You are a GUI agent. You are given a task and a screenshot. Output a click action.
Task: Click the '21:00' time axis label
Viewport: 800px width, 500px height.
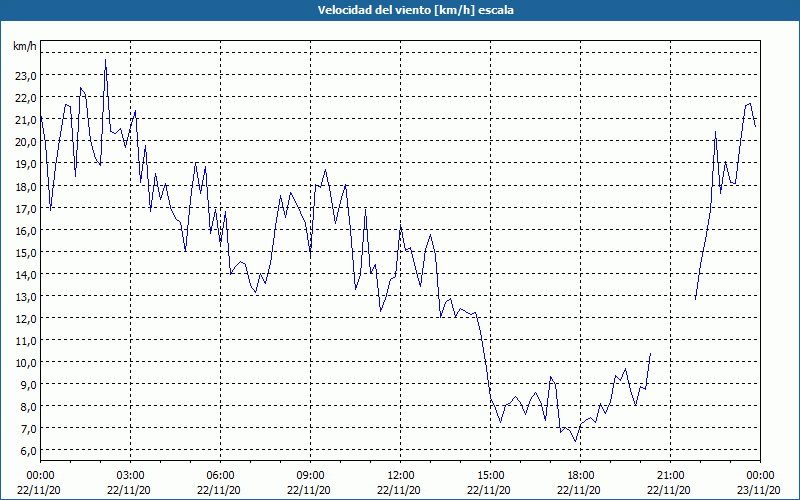tap(670, 476)
